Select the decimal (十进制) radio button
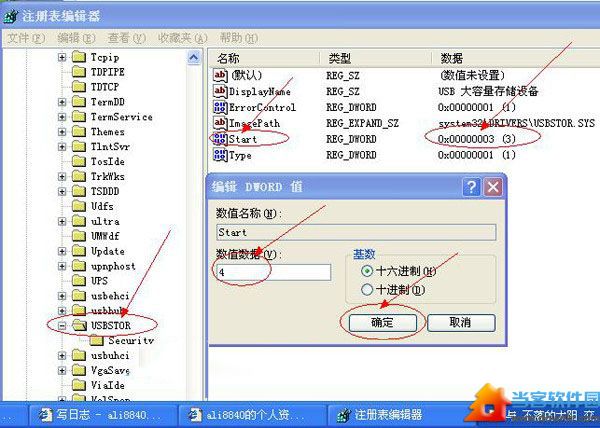This screenshot has height=428, width=600. (367, 290)
